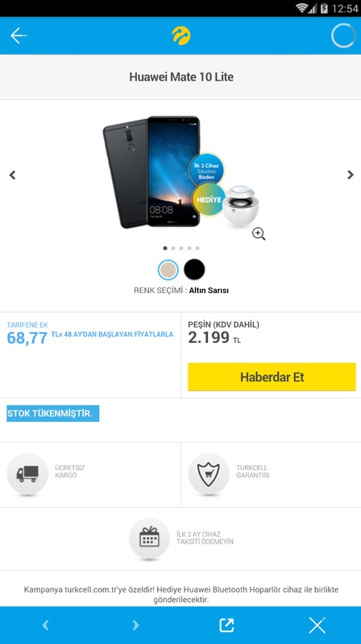Image resolution: width=361 pixels, height=644 pixels.
Task: Tap the Turkcell guarantee shield icon
Action: coord(209,473)
